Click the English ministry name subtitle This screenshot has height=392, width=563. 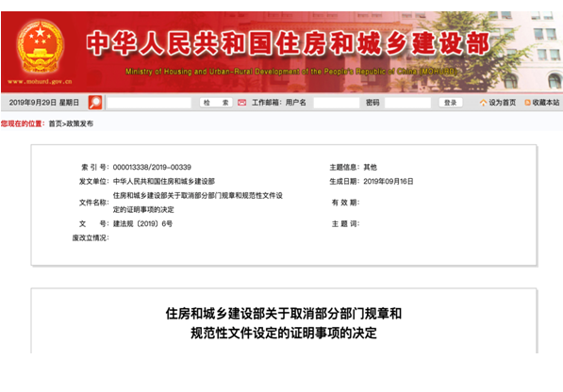291,72
